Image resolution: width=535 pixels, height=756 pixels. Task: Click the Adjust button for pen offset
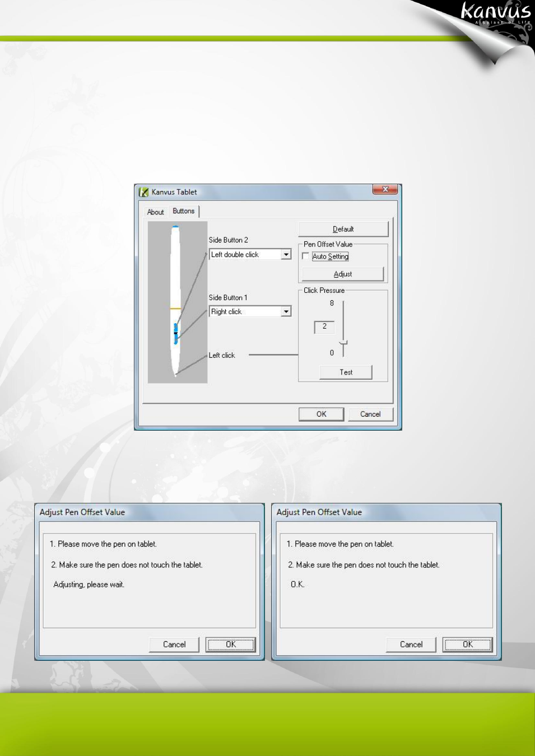click(343, 274)
